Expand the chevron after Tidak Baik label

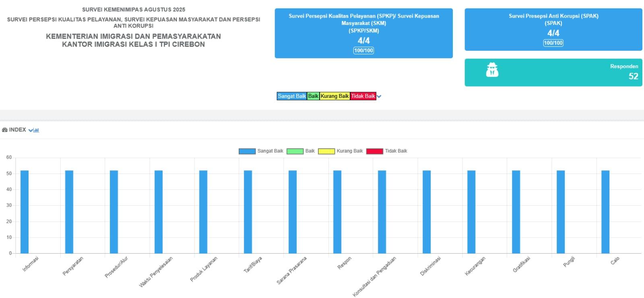[379, 96]
